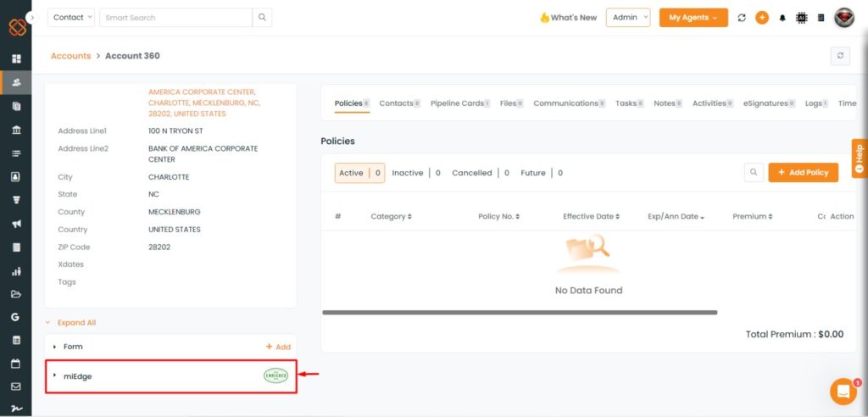Image resolution: width=868 pixels, height=417 pixels.
Task: Sort by Effective Date column
Action: click(x=591, y=216)
